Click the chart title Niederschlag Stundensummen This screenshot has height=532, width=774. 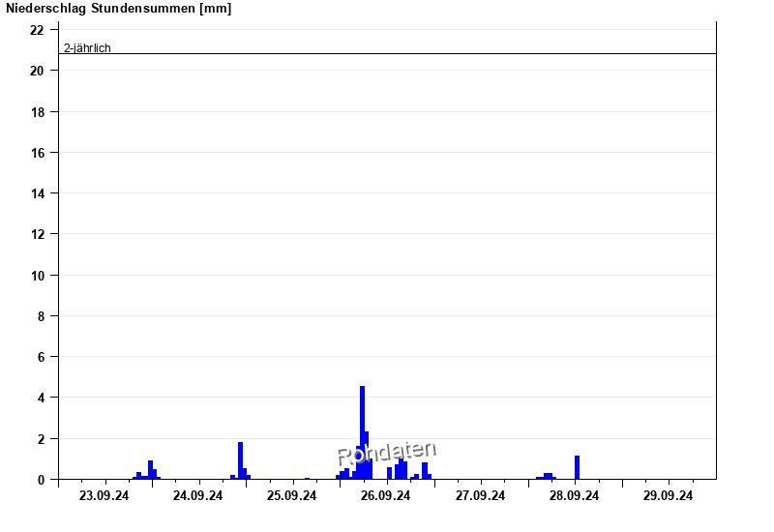coord(118,9)
